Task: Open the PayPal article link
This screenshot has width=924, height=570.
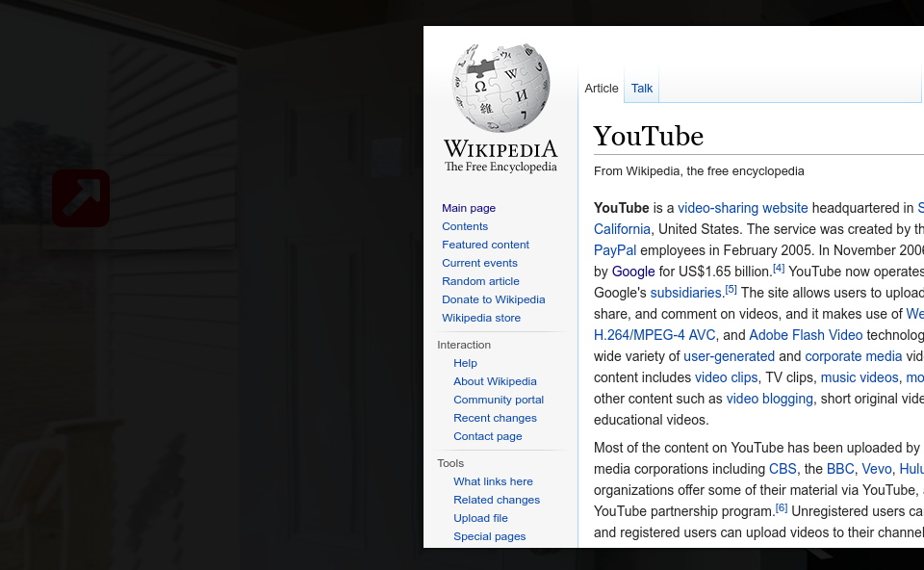Action: pos(615,250)
